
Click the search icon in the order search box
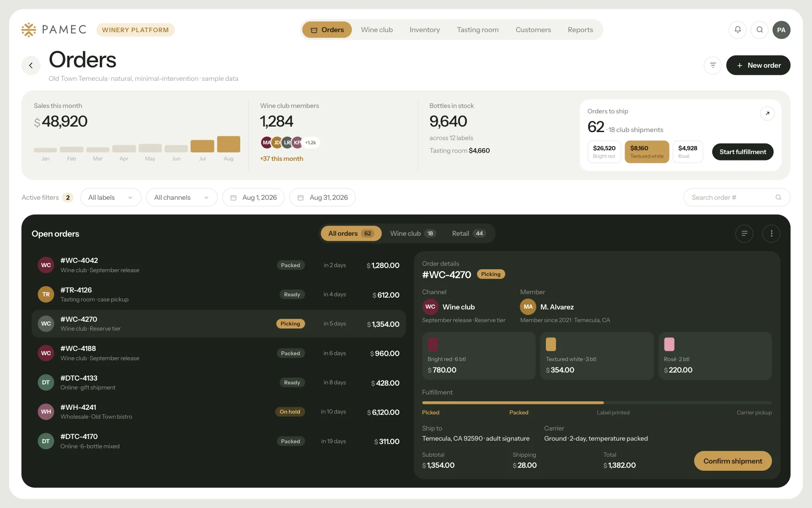click(x=778, y=197)
